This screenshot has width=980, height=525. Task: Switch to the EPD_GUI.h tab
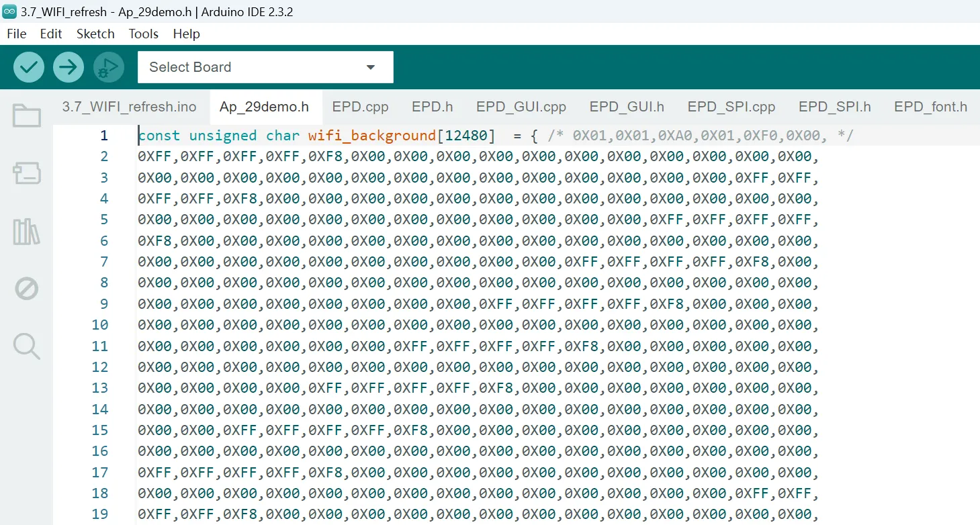[x=627, y=107]
